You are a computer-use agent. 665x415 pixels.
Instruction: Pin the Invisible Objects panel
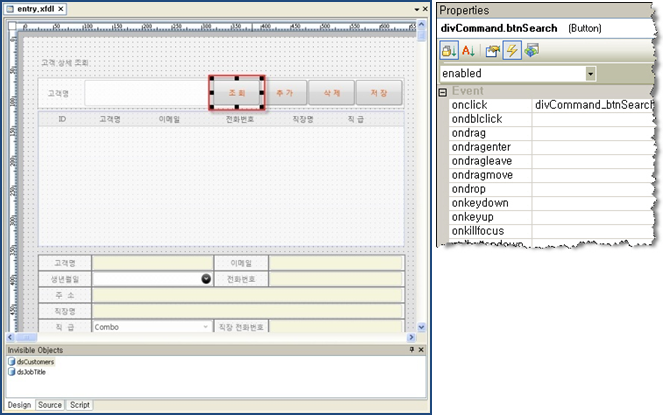[411, 350]
